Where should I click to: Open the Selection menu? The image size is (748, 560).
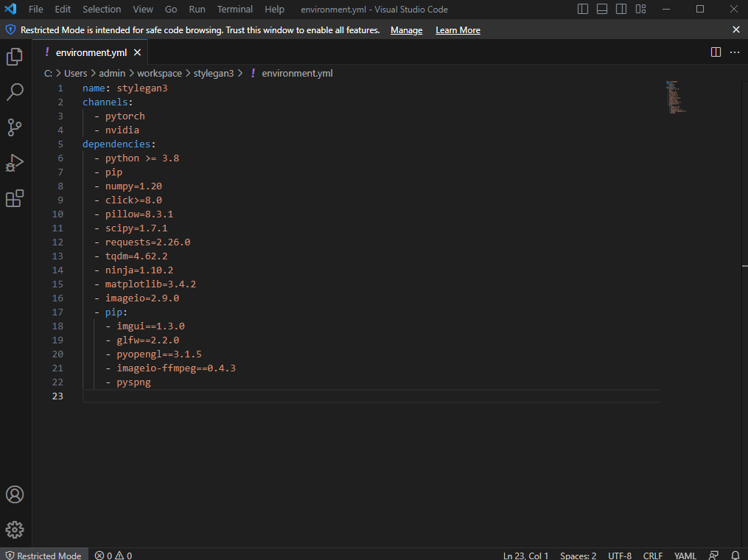tap(102, 9)
